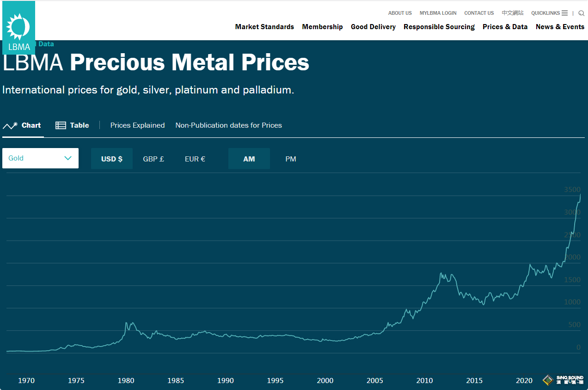Switch to PM price fixing
The width and height of the screenshot is (588, 390).
pos(290,159)
